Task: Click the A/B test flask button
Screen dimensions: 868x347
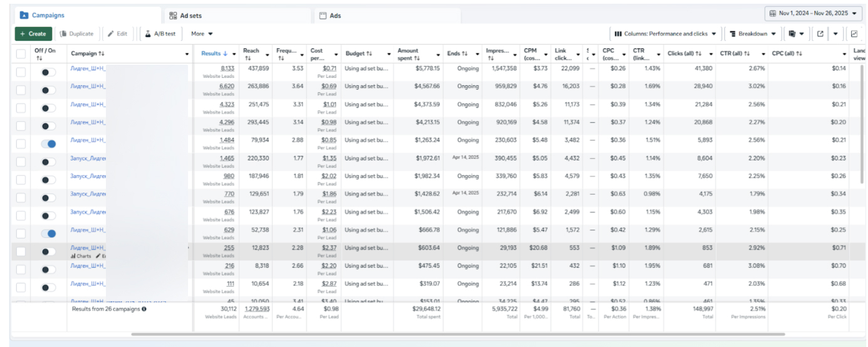Action: point(160,34)
